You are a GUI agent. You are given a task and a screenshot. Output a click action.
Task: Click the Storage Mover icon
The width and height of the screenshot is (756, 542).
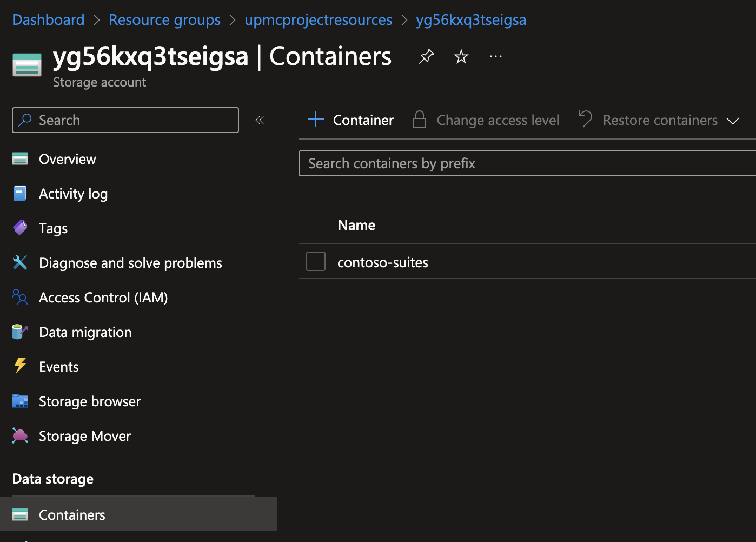click(x=20, y=436)
